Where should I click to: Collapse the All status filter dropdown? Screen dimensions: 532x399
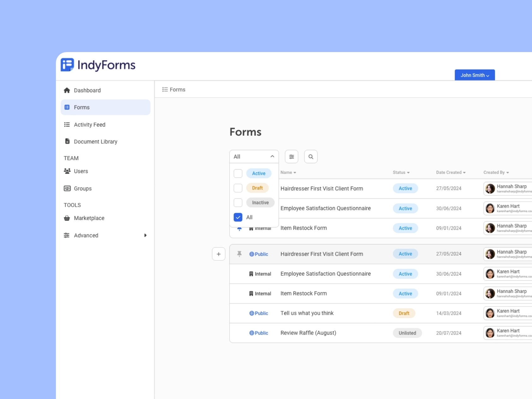pyautogui.click(x=272, y=156)
